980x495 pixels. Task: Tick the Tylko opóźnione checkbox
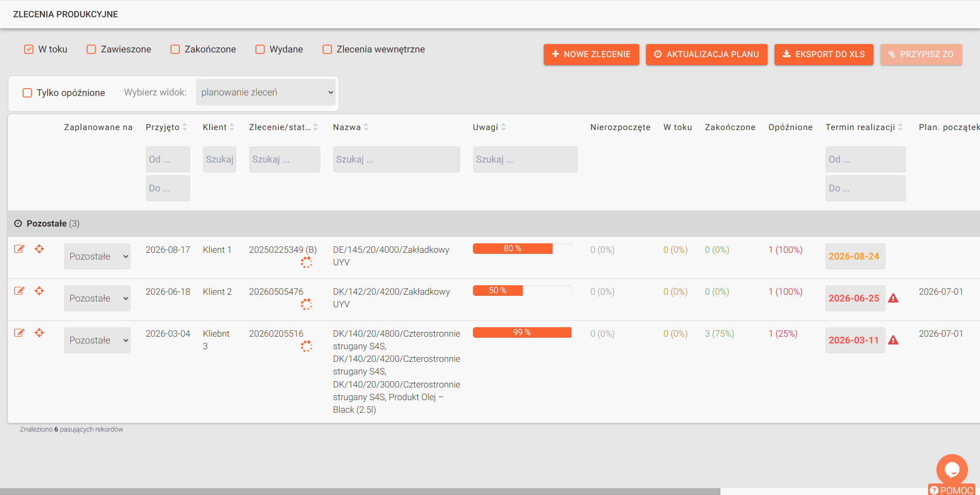(x=27, y=93)
